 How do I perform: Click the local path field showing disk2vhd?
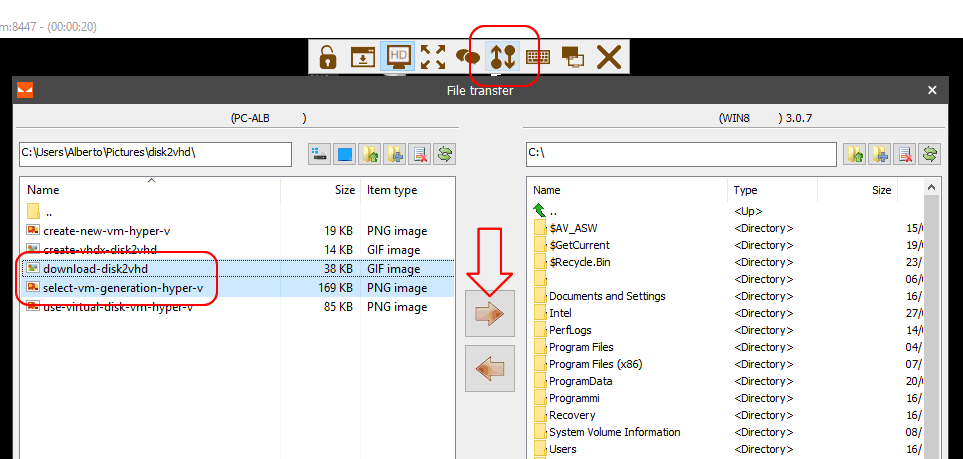[x=155, y=154]
